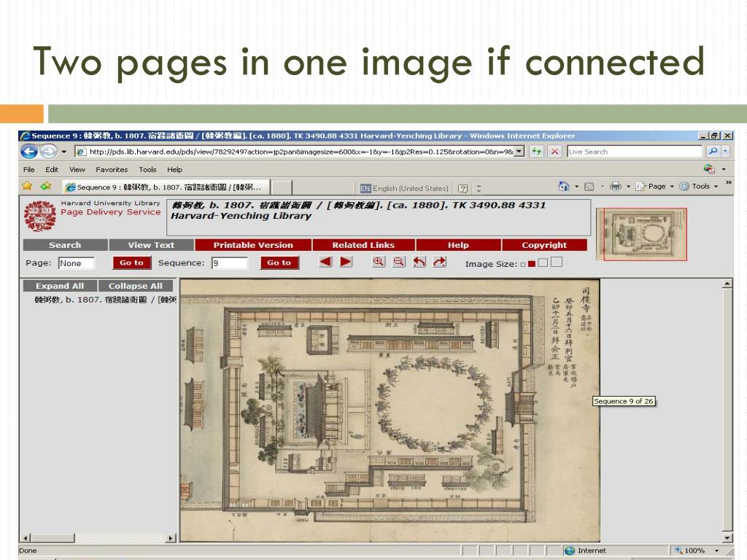
Task: Open the Tools dropdown in command bar
Action: click(698, 186)
